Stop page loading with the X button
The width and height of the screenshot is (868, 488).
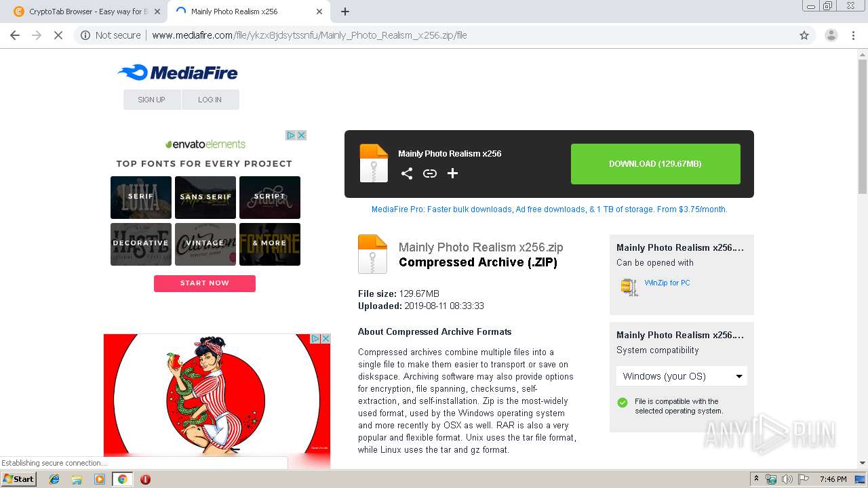(x=58, y=35)
